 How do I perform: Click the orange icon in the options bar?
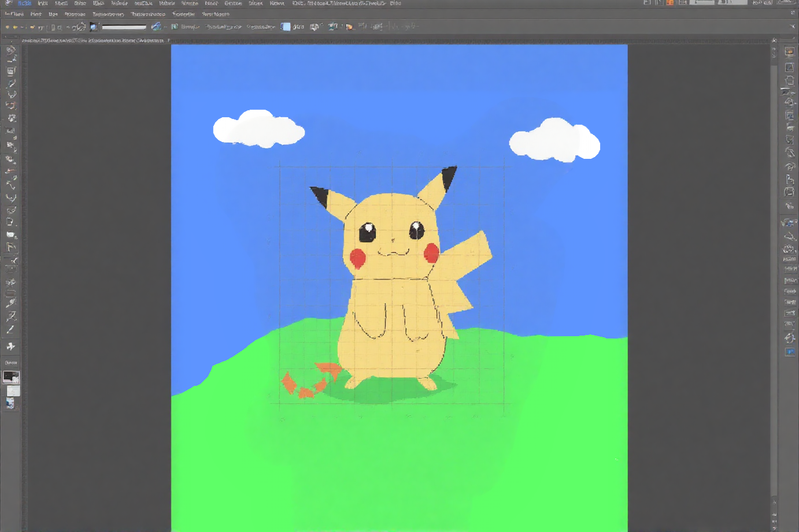349,27
